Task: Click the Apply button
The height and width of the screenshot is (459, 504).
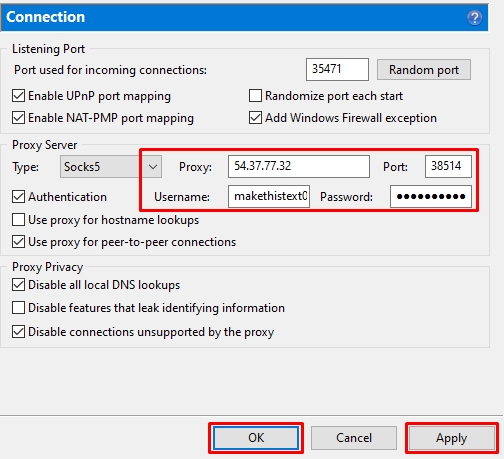Action: point(452,438)
